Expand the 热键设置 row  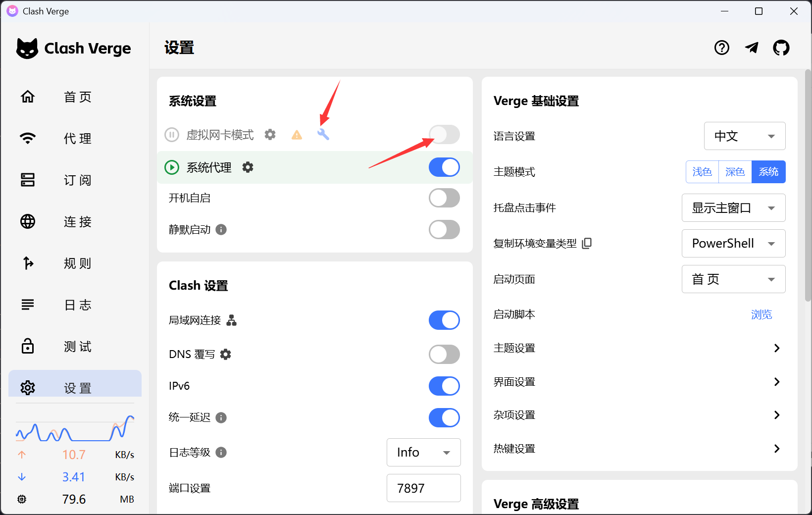tap(639, 449)
